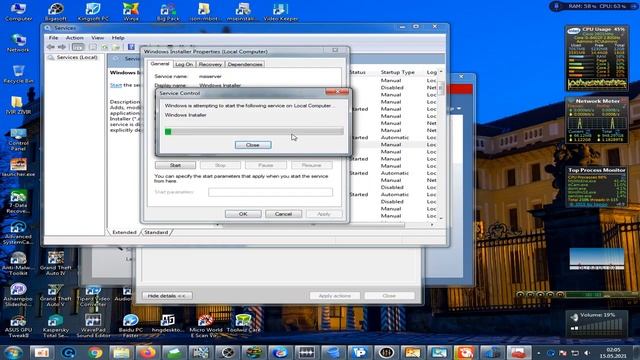
Task: Open Google Chrome from the taskbar
Action: 95,352
